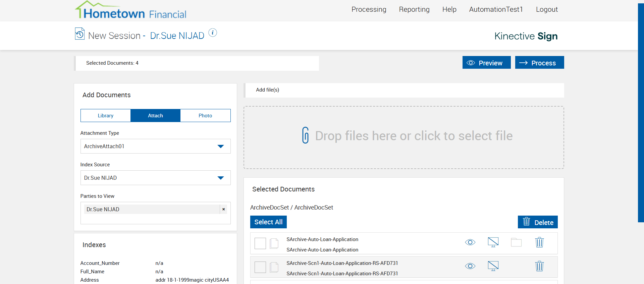This screenshot has width=644, height=284.
Task: Click document page icon for SArchive-Auto-Loan-Application
Action: pyautogui.click(x=274, y=243)
